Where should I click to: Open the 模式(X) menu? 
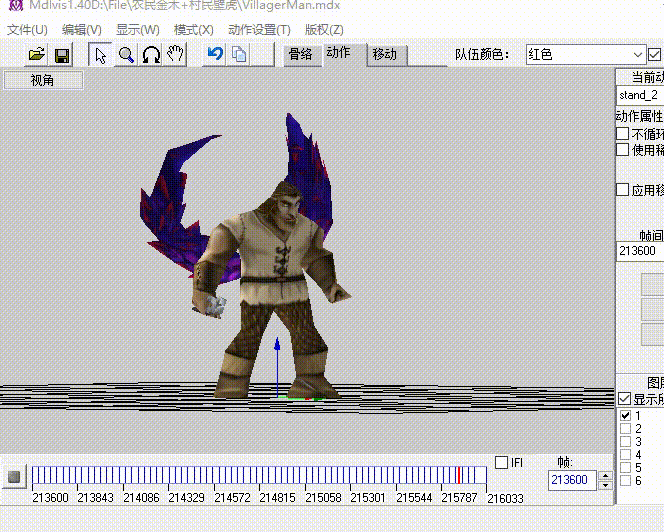pyautogui.click(x=194, y=30)
